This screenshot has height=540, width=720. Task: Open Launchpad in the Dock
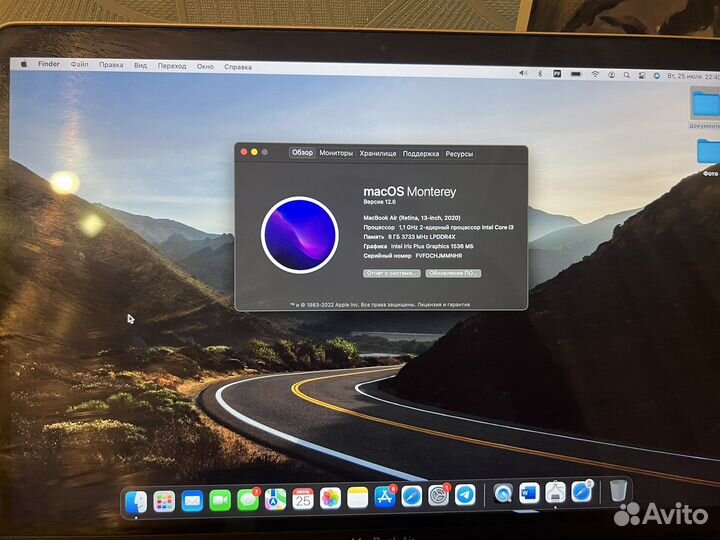click(164, 501)
